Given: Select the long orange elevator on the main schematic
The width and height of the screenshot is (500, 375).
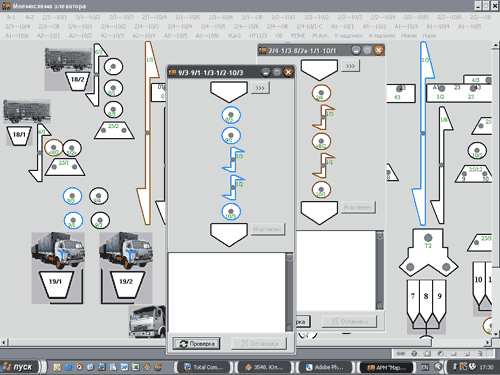Looking at the screenshot, I should click(x=148, y=133).
